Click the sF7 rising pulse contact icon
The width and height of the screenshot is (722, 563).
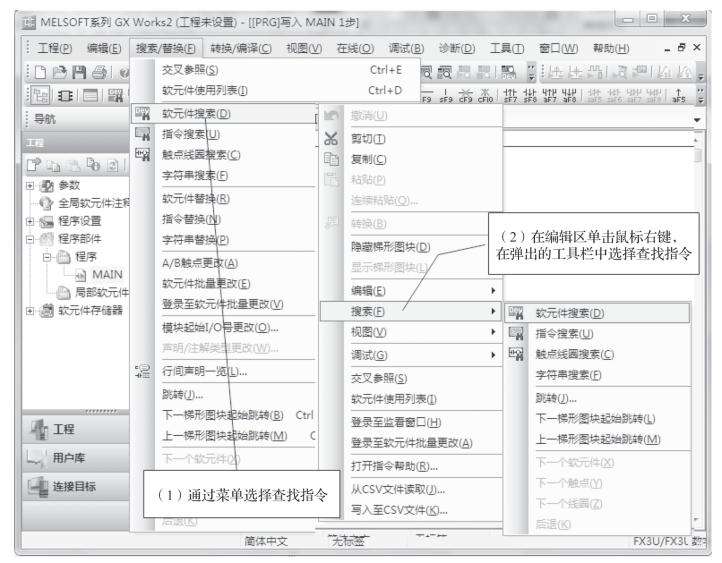510,96
